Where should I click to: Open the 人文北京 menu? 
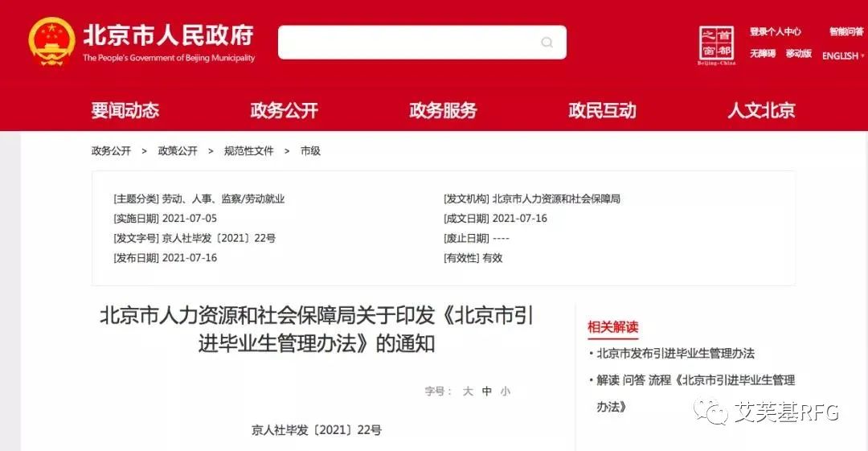coord(761,110)
